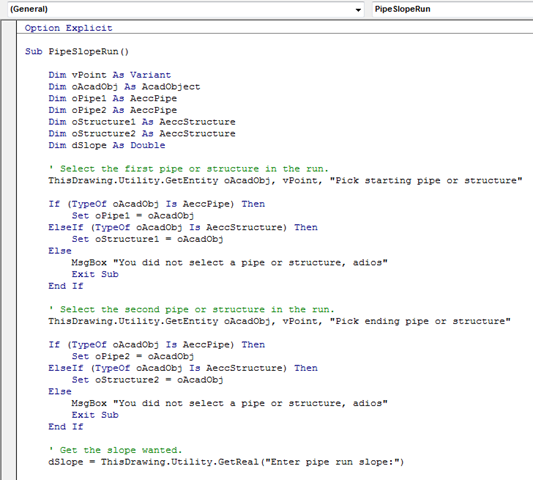Click the 'dSlope = ThisDrawing.Utility.GetReal' line

tap(226, 462)
